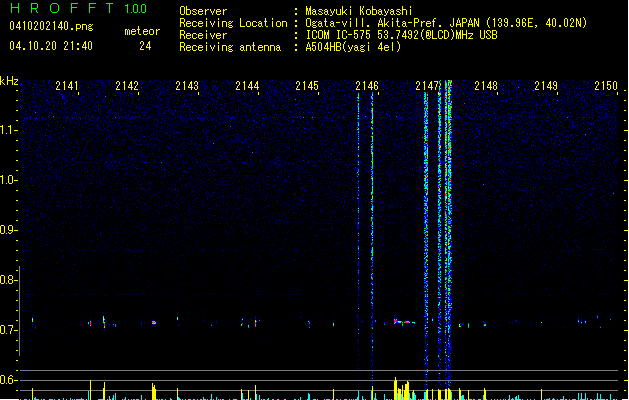The image size is (629, 400).
Task: Click the Receiving antenna field label
Action: (230, 47)
